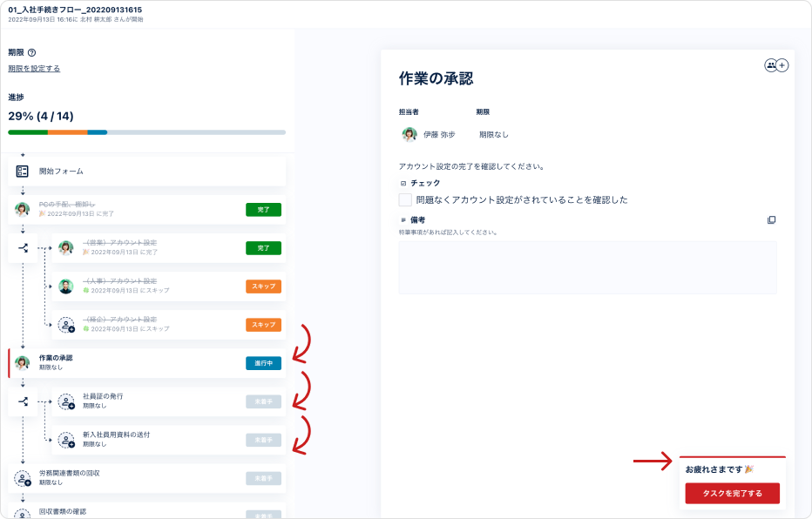The image size is (812, 519).
Task: Click the branch icon above 作業の承認
Action: (23, 248)
